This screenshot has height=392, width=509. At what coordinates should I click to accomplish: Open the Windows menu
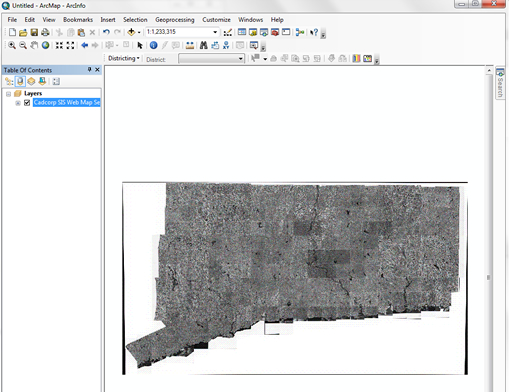click(250, 20)
